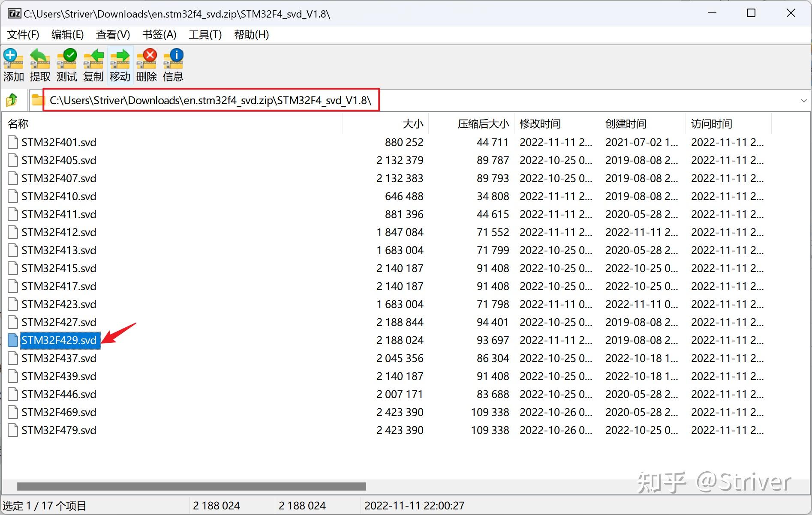Click size value 2 132 379

click(x=400, y=160)
